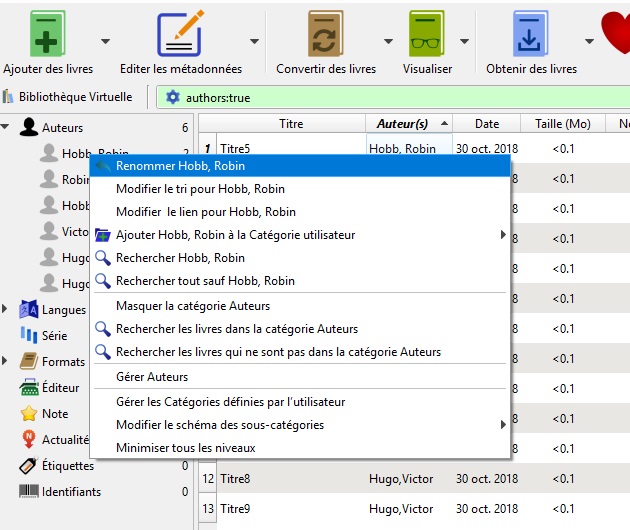Select the Identifiants barcode icon
630x530 pixels.
pyautogui.click(x=29, y=491)
